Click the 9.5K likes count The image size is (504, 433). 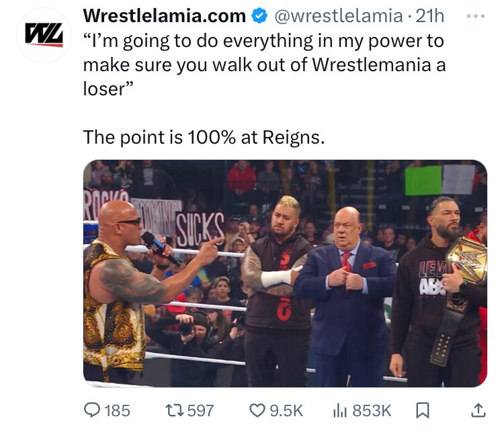point(286,411)
